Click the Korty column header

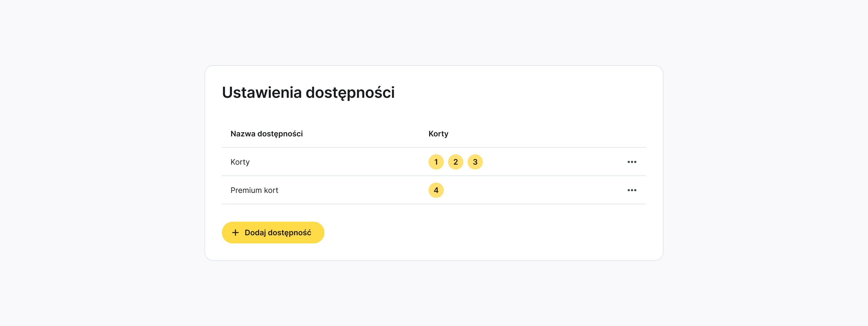click(x=438, y=134)
